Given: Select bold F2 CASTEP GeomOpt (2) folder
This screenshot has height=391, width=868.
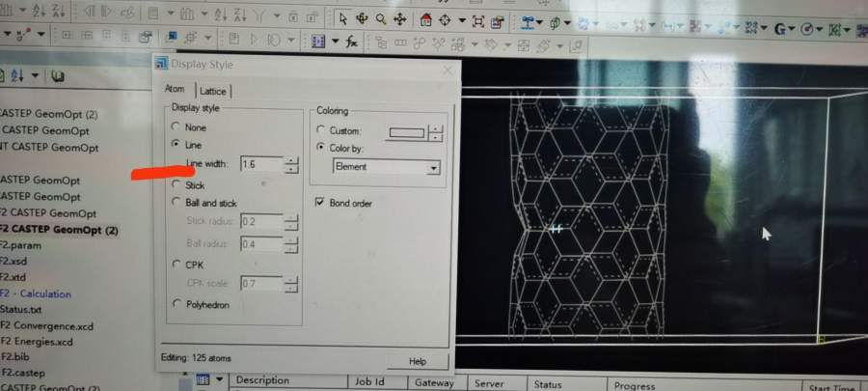Looking at the screenshot, I should pyautogui.click(x=59, y=229).
